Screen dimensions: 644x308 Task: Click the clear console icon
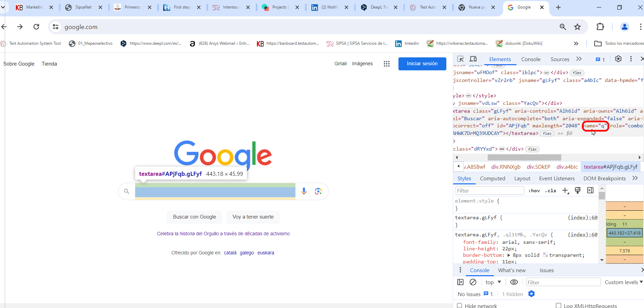pos(473,282)
